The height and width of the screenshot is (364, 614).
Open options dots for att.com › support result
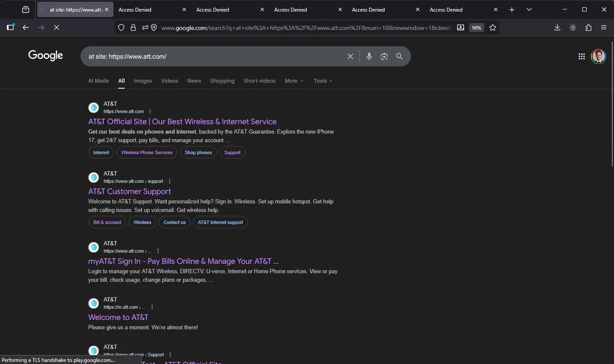point(170,181)
